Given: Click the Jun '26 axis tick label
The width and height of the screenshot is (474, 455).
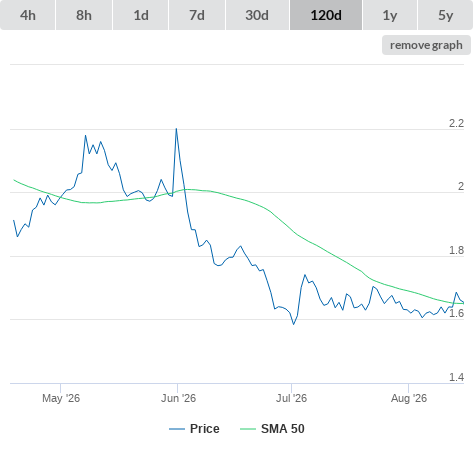Looking at the screenshot, I should [178, 398].
